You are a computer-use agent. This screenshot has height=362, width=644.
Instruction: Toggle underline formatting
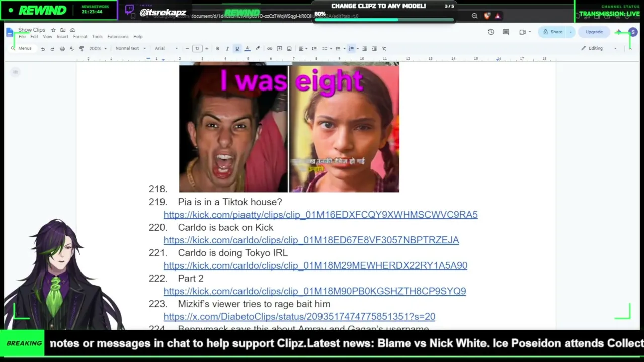[237, 49]
